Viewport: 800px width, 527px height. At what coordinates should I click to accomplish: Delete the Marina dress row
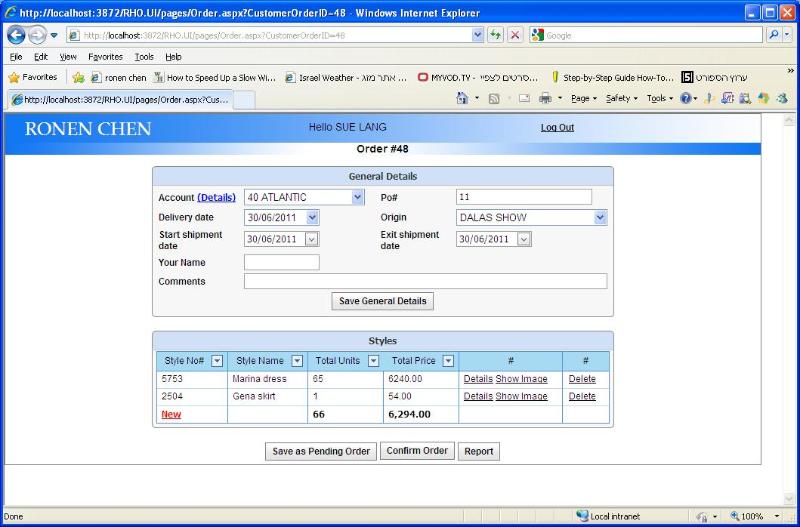(x=582, y=379)
